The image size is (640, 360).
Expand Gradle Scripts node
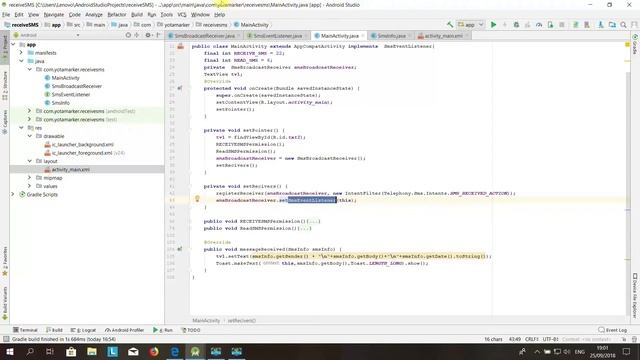tap(13, 194)
